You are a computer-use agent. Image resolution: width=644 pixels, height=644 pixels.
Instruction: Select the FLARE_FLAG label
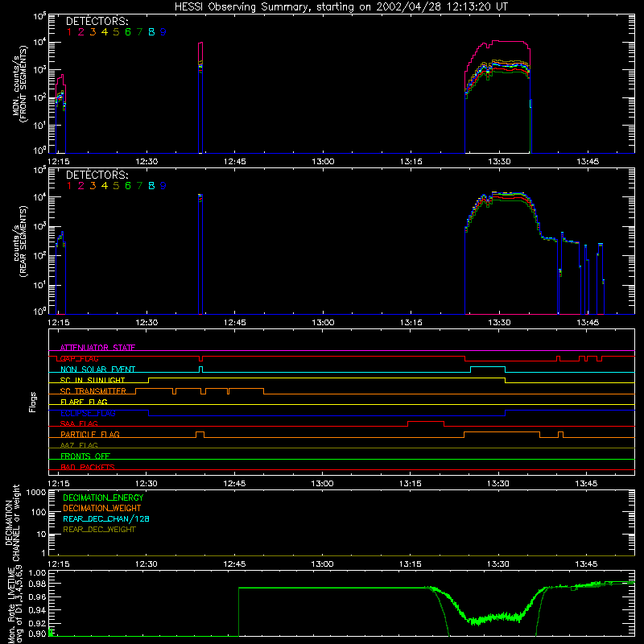pos(84,402)
